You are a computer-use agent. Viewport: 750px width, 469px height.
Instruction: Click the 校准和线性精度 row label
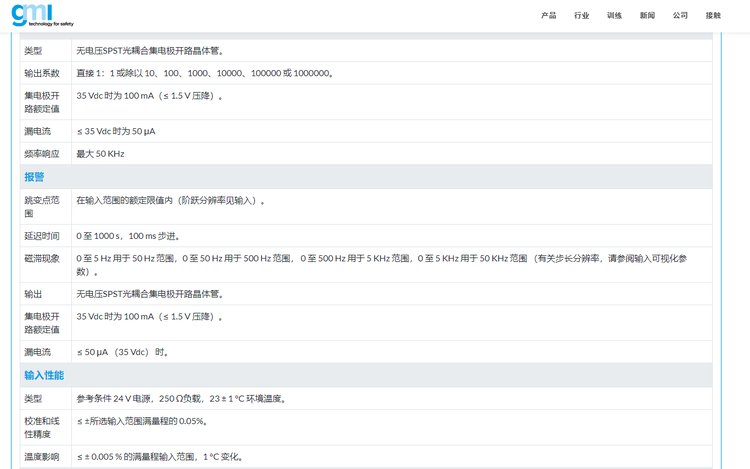tap(42, 428)
